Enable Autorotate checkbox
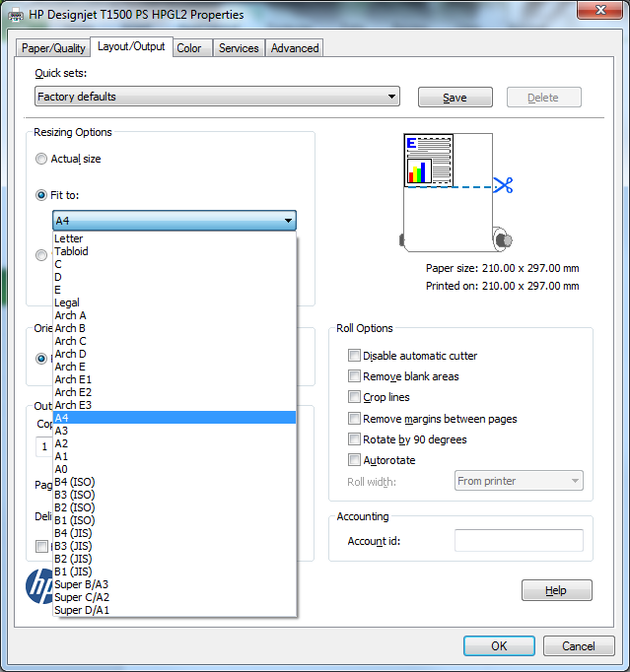The image size is (630, 672). point(354,460)
